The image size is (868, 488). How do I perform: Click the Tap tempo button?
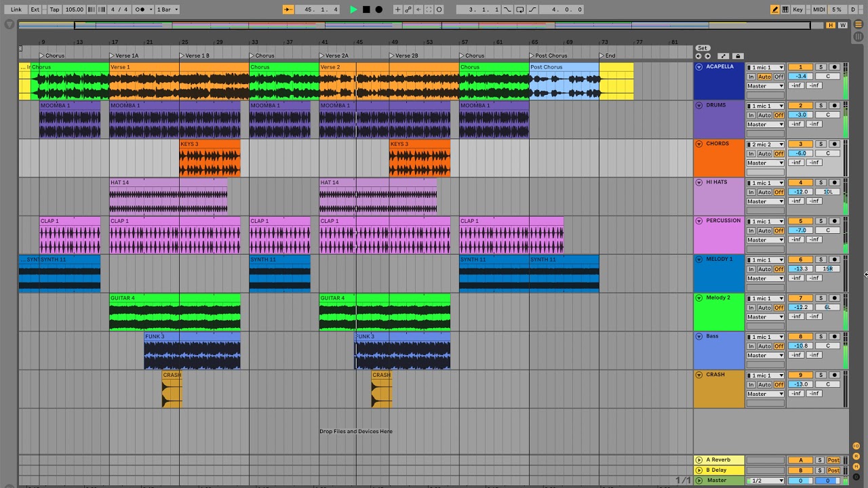(54, 9)
